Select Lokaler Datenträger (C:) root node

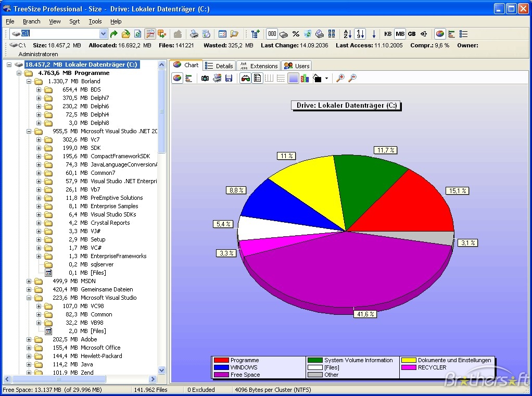81,65
